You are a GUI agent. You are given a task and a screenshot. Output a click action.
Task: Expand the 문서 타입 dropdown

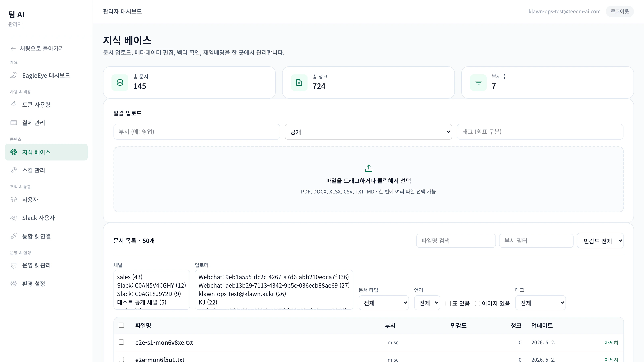[384, 303]
